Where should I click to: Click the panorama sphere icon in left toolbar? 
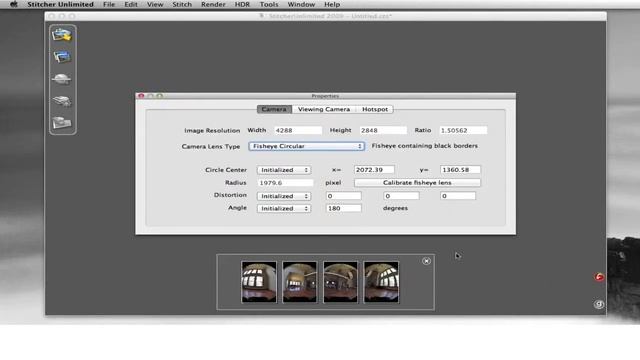(x=62, y=79)
